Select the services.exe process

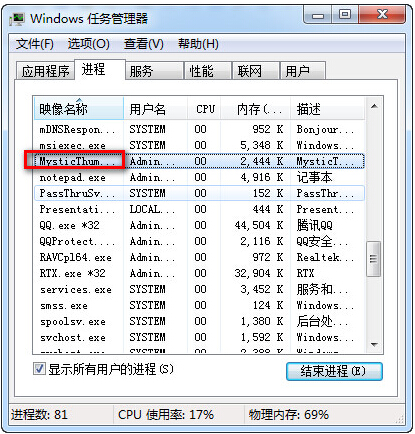tap(199, 289)
